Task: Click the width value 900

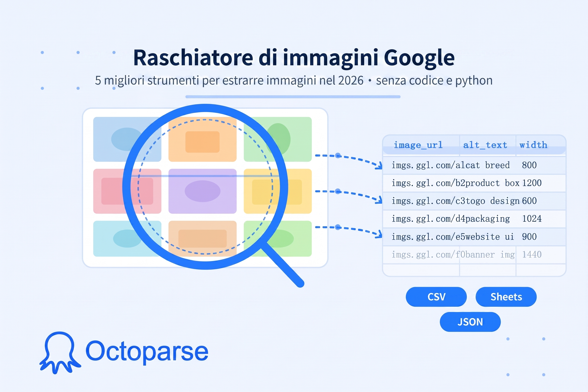Action: 529,237
